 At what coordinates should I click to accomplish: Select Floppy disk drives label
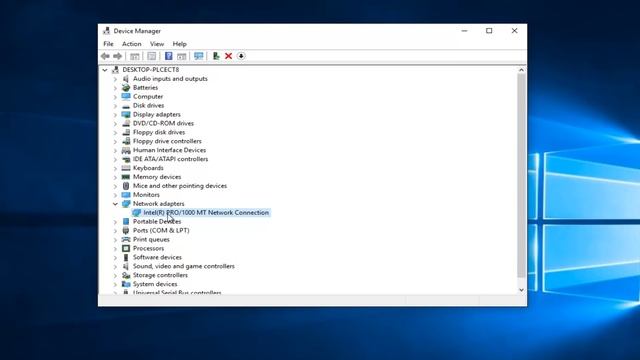point(159,132)
